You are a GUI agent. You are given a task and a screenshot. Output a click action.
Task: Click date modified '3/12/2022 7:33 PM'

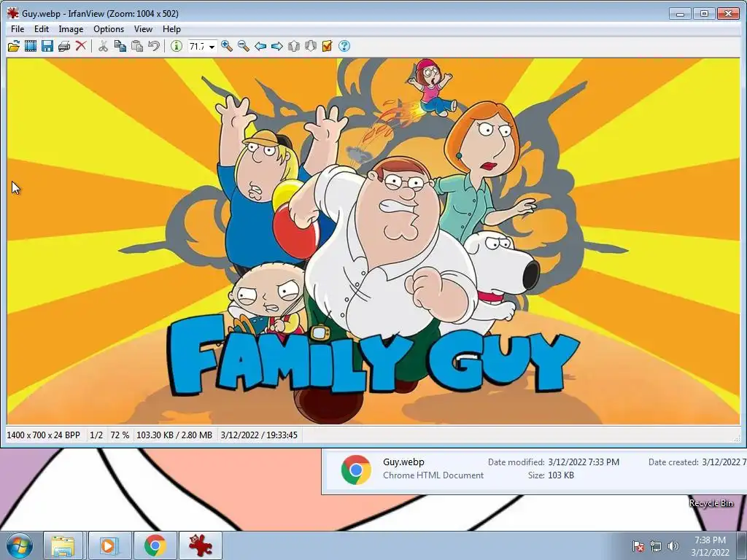click(x=584, y=462)
